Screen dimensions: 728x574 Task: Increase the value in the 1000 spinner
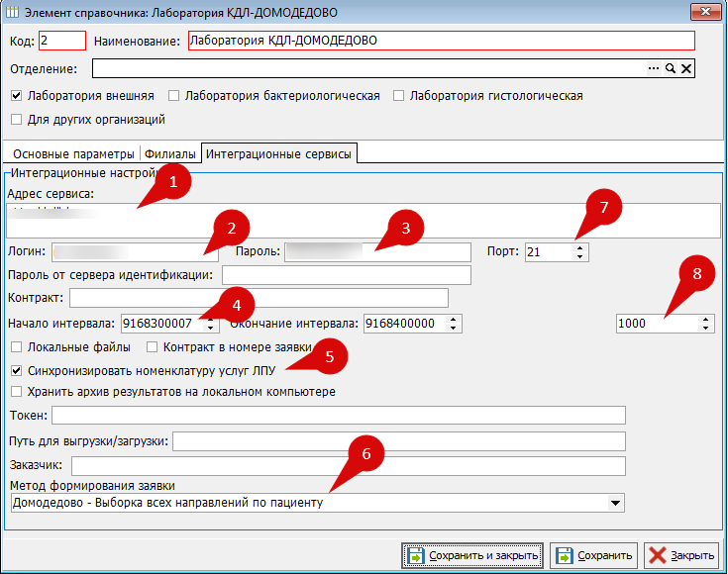pos(706,319)
